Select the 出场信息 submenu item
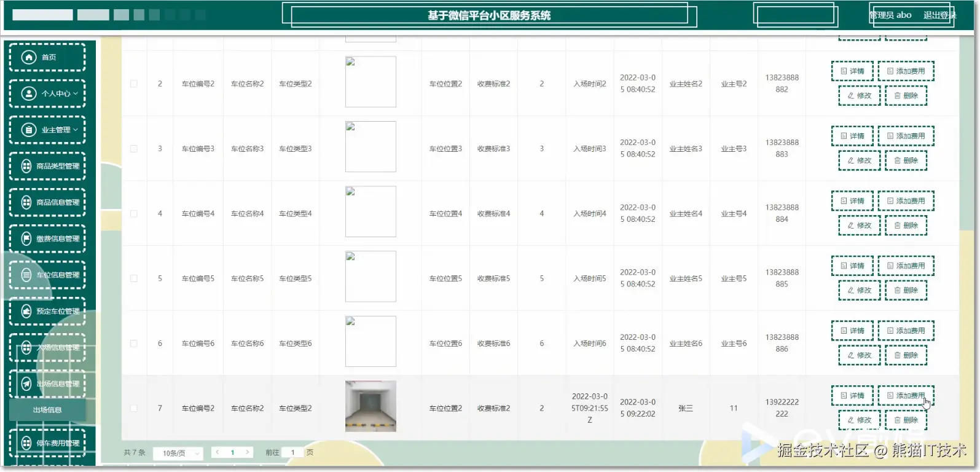980x472 pixels. coord(47,410)
